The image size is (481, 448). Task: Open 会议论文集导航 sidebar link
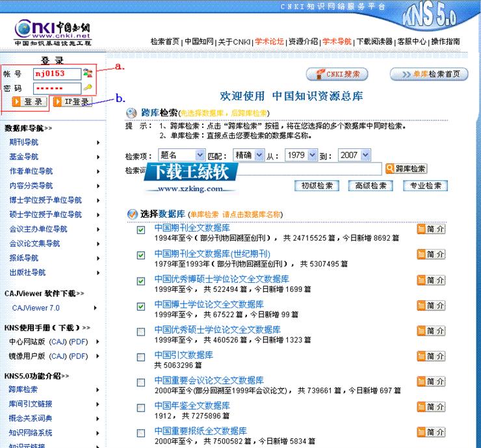34,244
